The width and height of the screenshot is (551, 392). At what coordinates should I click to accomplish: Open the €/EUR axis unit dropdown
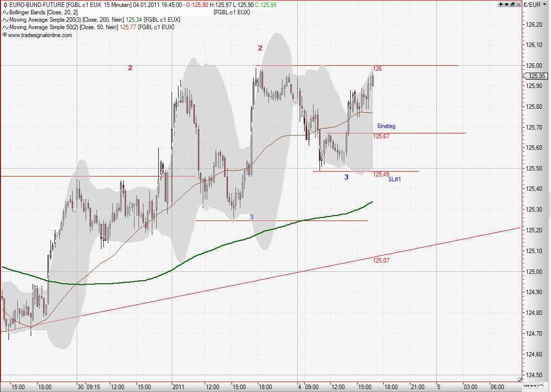point(544,4)
